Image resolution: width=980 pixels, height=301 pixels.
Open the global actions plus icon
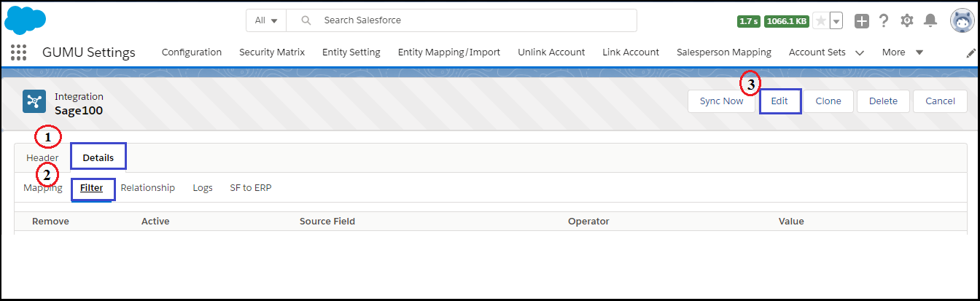(x=862, y=21)
